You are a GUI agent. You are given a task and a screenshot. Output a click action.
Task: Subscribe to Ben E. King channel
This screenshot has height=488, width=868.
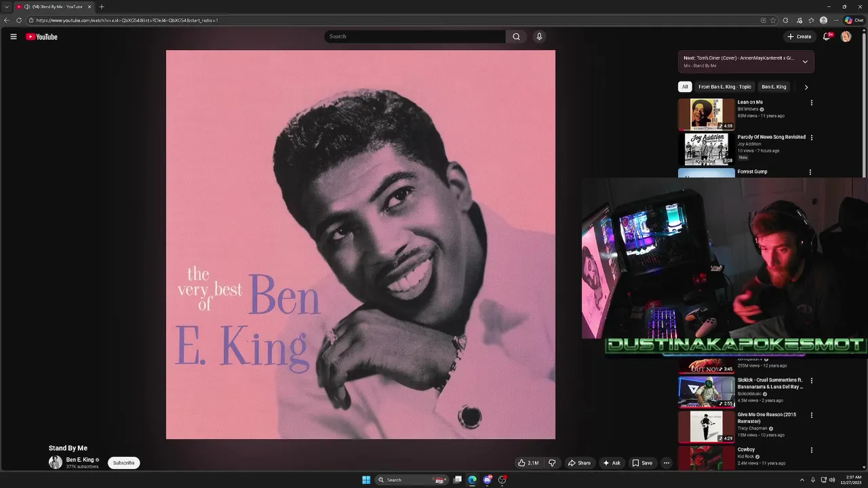click(123, 463)
